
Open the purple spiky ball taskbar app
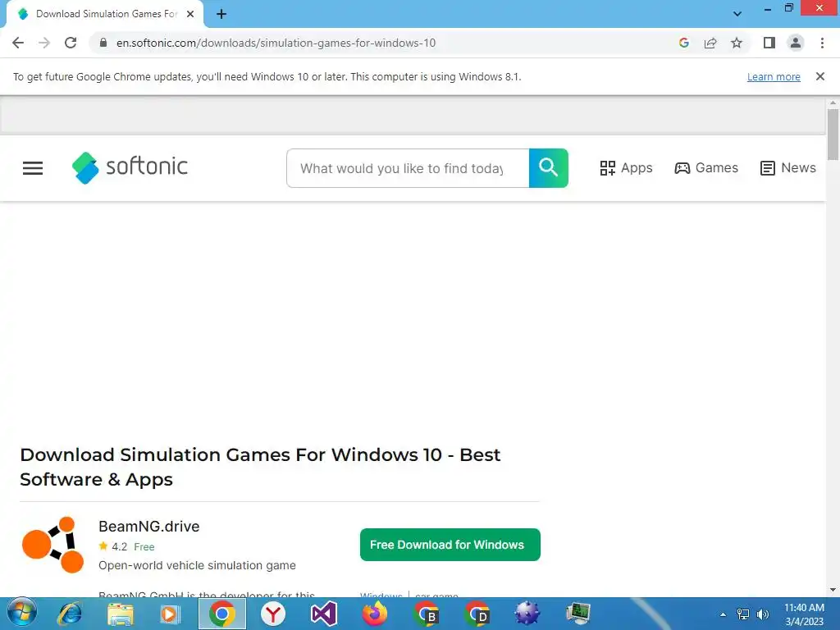coord(527,614)
